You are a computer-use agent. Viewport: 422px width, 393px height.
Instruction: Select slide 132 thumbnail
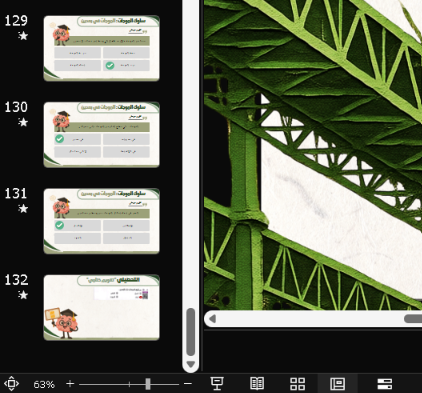[101, 307]
